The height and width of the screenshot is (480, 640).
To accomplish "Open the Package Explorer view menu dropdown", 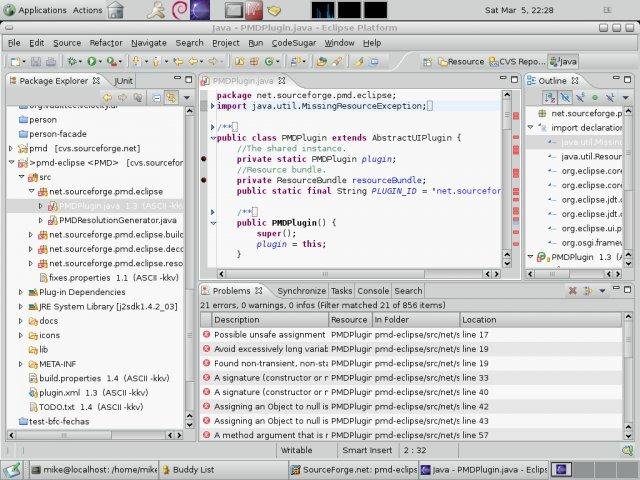I will 187,98.
